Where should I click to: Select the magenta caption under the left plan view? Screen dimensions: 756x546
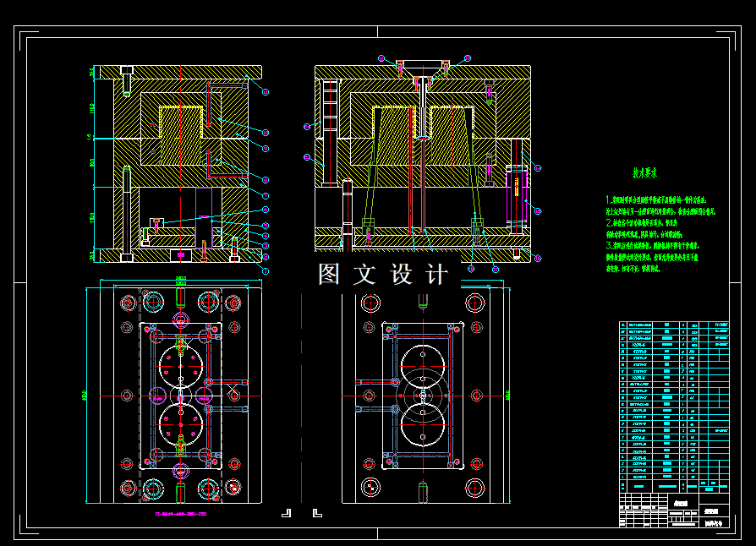point(181,514)
